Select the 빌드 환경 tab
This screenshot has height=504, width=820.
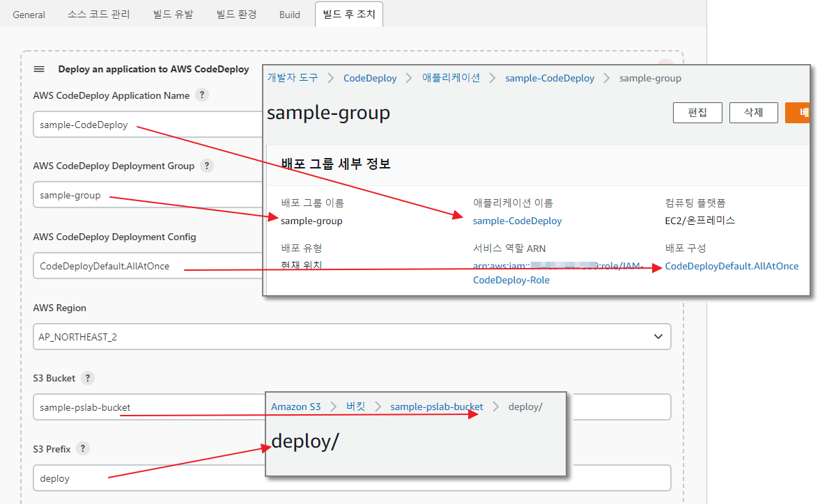(236, 15)
